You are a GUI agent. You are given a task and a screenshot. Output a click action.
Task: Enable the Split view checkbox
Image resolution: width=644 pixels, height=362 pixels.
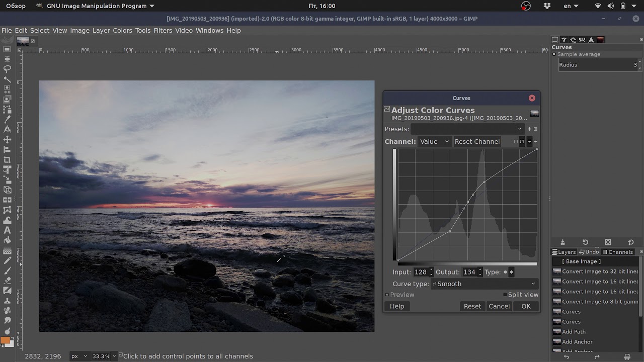[x=505, y=295]
